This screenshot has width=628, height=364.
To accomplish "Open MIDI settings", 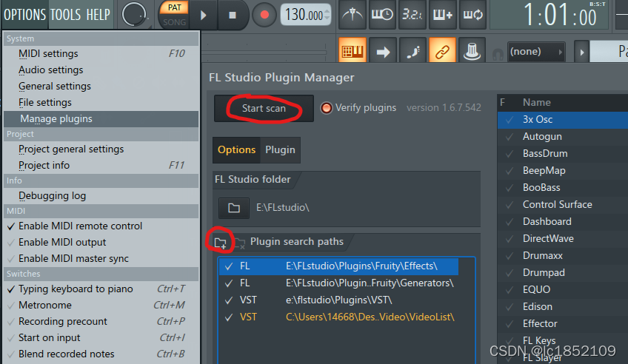I will click(x=101, y=53).
